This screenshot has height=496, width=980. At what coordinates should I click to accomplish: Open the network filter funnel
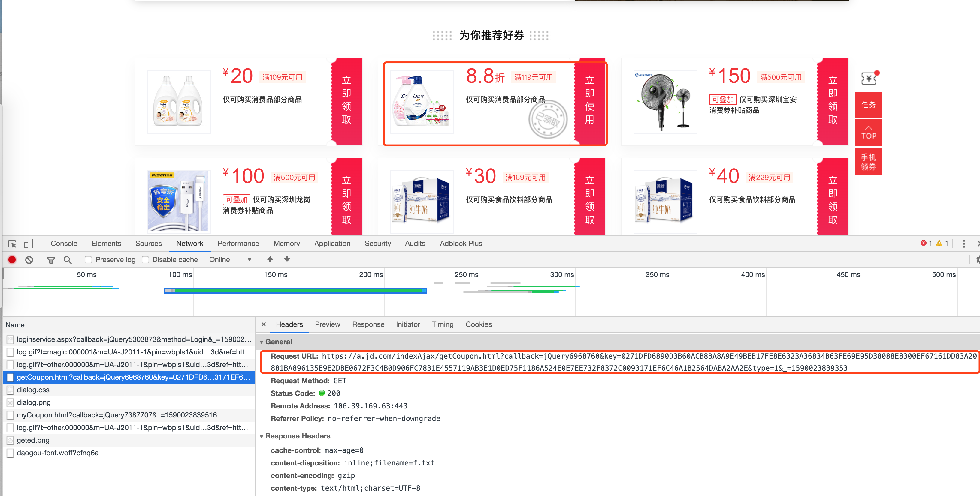51,260
